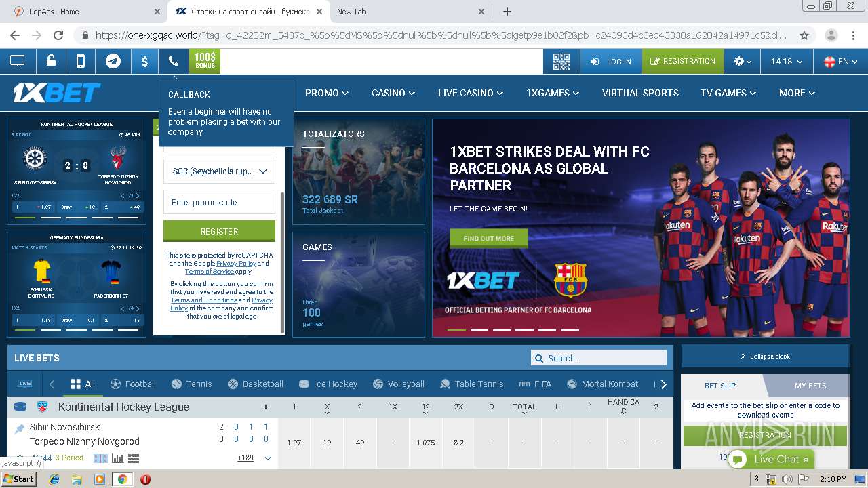Click the LOG IN button
868x488 pixels.
coord(611,62)
